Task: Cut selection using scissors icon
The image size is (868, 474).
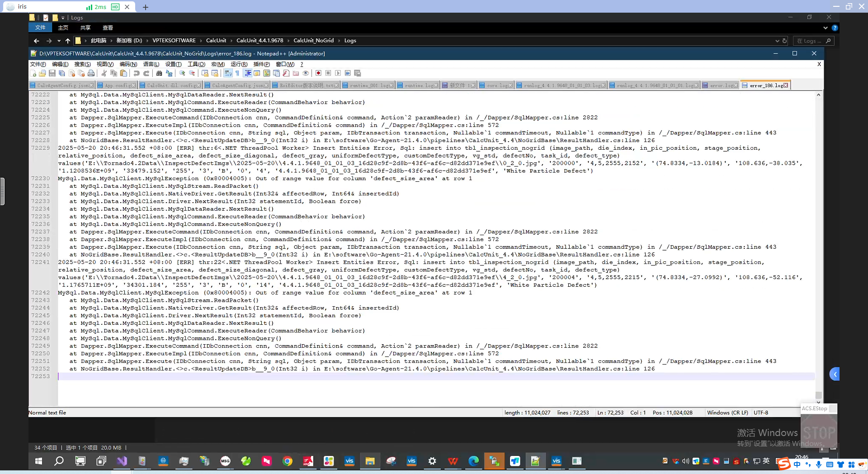Action: coord(104,73)
